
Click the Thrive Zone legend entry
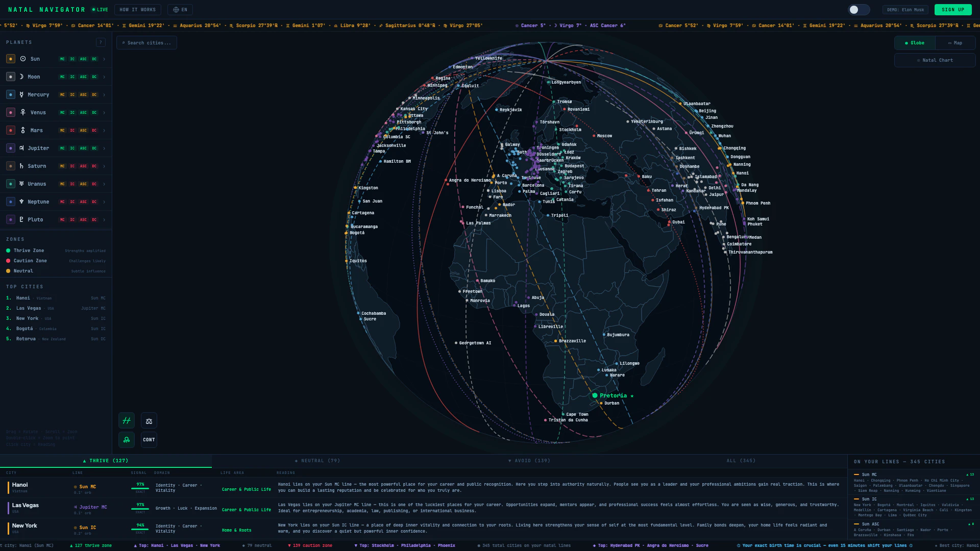tap(56, 251)
